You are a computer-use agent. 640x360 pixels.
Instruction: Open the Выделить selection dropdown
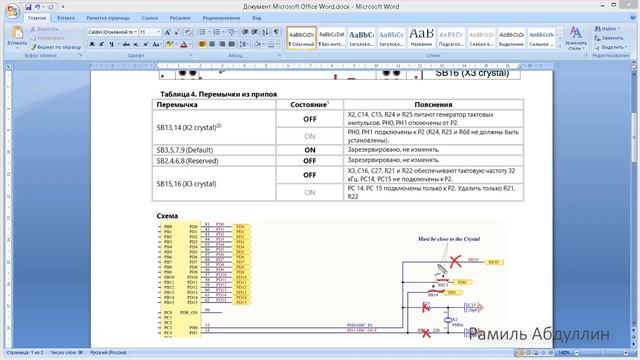point(611,47)
